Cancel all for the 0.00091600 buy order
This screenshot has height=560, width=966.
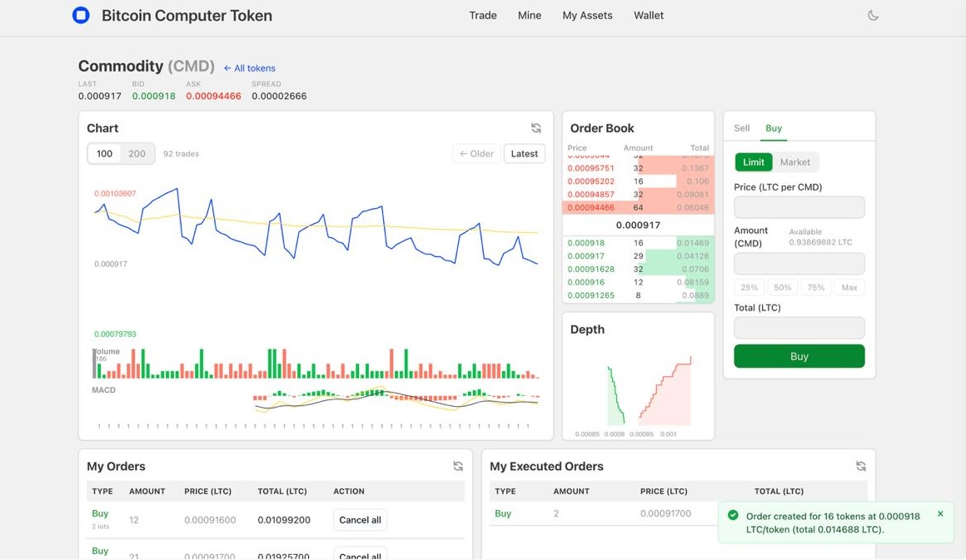tap(360, 520)
